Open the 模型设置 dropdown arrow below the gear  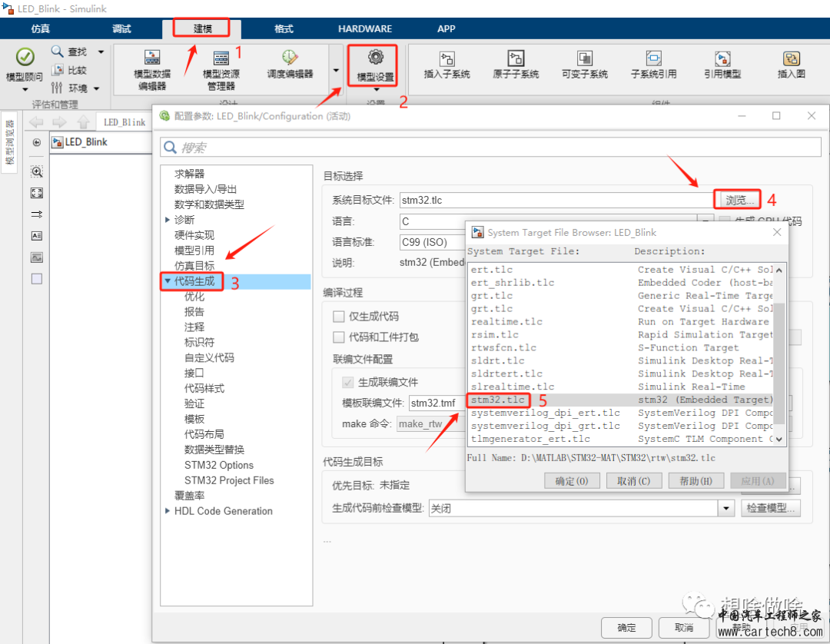[x=377, y=90]
